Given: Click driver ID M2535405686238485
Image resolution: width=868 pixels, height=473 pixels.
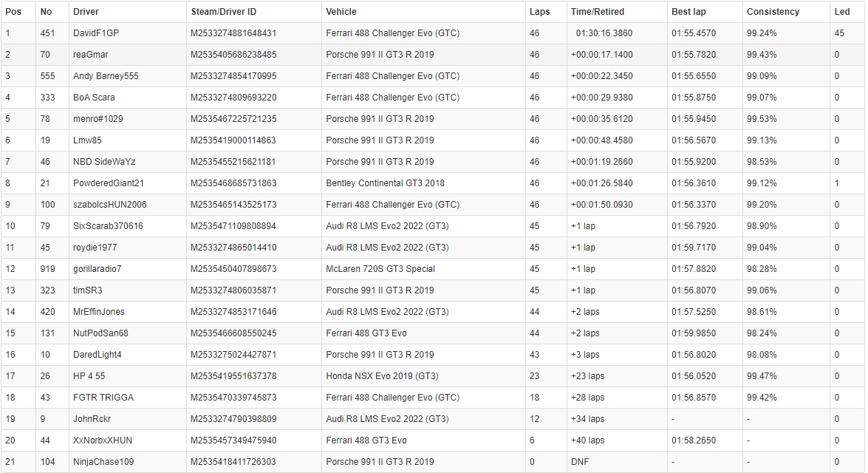Looking at the screenshot, I should point(233,55).
